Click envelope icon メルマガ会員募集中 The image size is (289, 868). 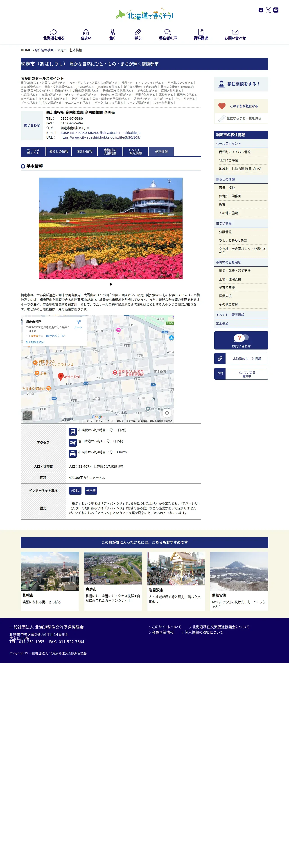click(241, 374)
